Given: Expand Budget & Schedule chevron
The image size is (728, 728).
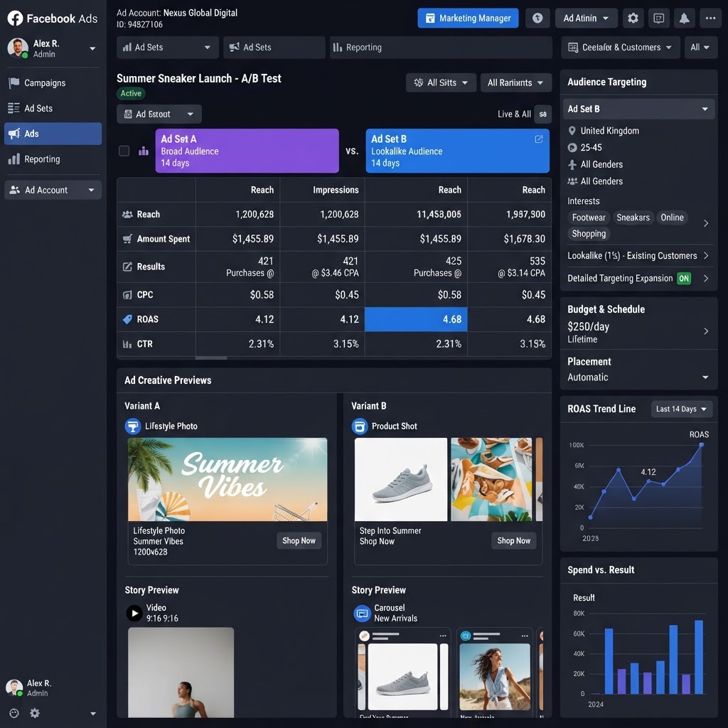Looking at the screenshot, I should (x=706, y=331).
